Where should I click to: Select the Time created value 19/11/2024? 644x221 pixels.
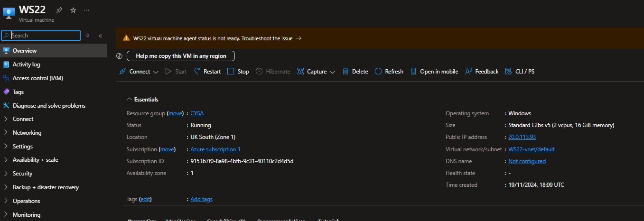536,185
